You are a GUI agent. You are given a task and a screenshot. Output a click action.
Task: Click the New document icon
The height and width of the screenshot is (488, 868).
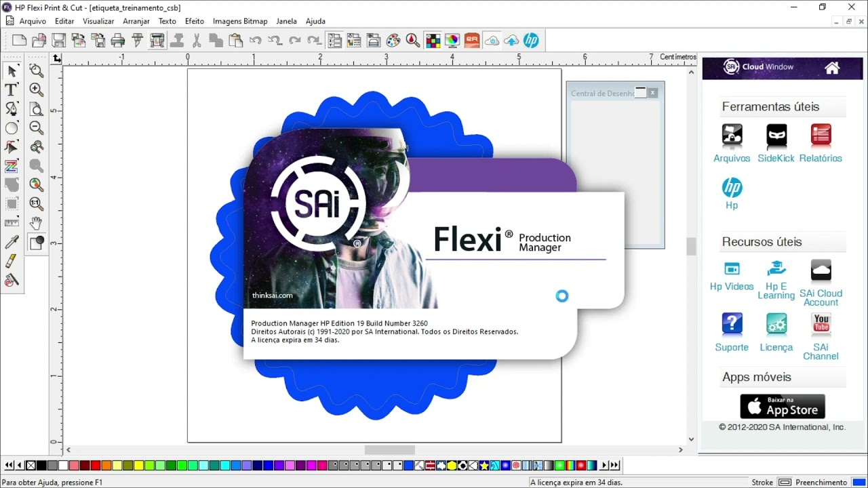pos(20,41)
